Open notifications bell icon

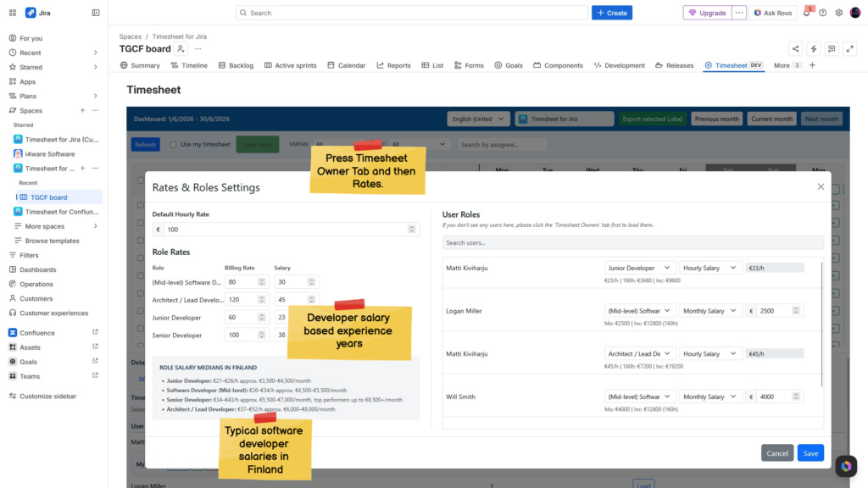point(807,13)
